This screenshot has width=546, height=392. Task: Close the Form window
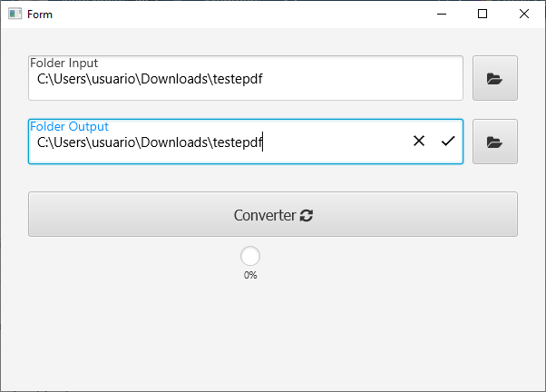click(x=524, y=14)
